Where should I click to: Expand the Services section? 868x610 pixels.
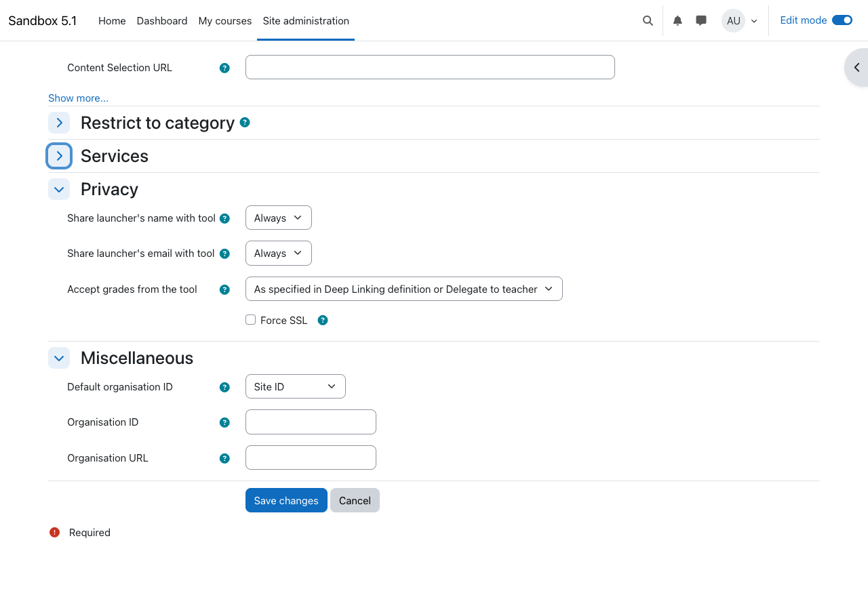pos(59,156)
